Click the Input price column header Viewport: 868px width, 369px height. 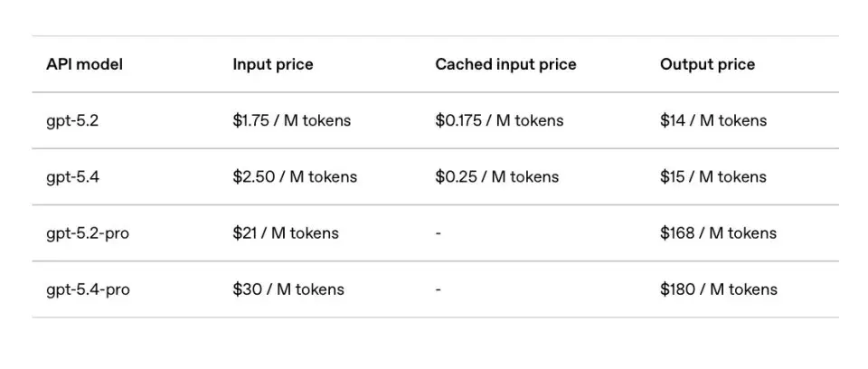pyautogui.click(x=273, y=64)
